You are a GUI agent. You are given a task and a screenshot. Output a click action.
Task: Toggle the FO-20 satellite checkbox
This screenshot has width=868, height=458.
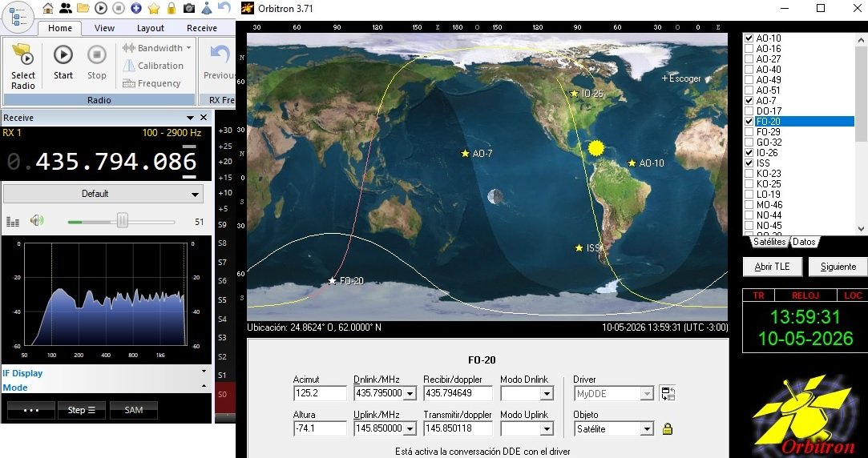pos(749,122)
